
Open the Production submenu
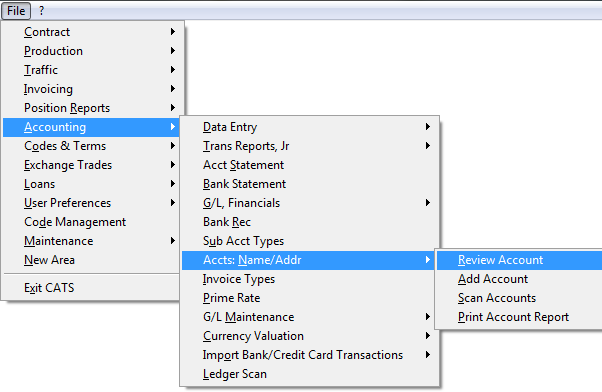(91, 51)
